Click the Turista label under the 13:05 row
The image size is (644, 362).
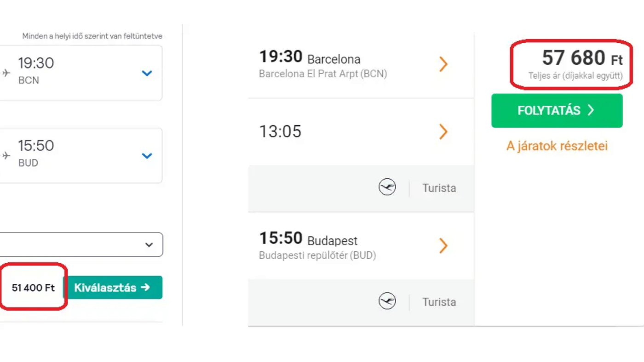pos(439,188)
